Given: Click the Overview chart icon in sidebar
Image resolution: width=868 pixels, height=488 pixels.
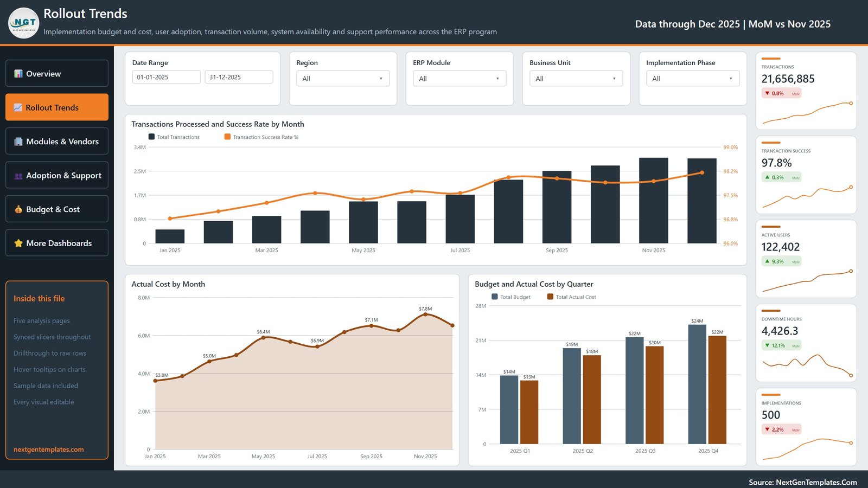Looking at the screenshot, I should tap(18, 74).
